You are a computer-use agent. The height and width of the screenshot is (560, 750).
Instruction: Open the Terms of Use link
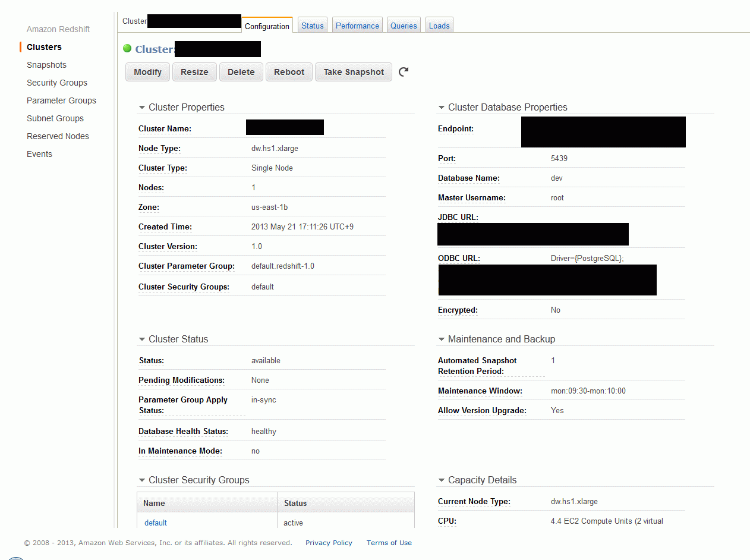pyautogui.click(x=389, y=543)
